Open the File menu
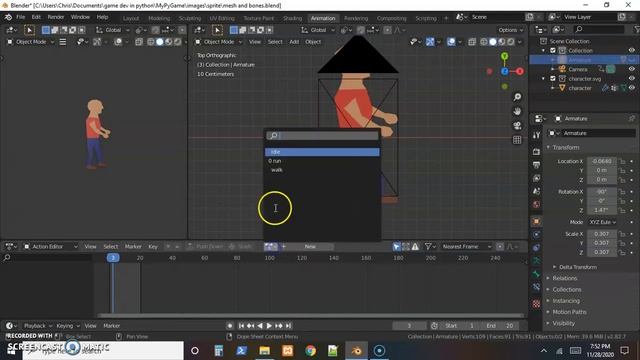640x360 pixels. 20,17
